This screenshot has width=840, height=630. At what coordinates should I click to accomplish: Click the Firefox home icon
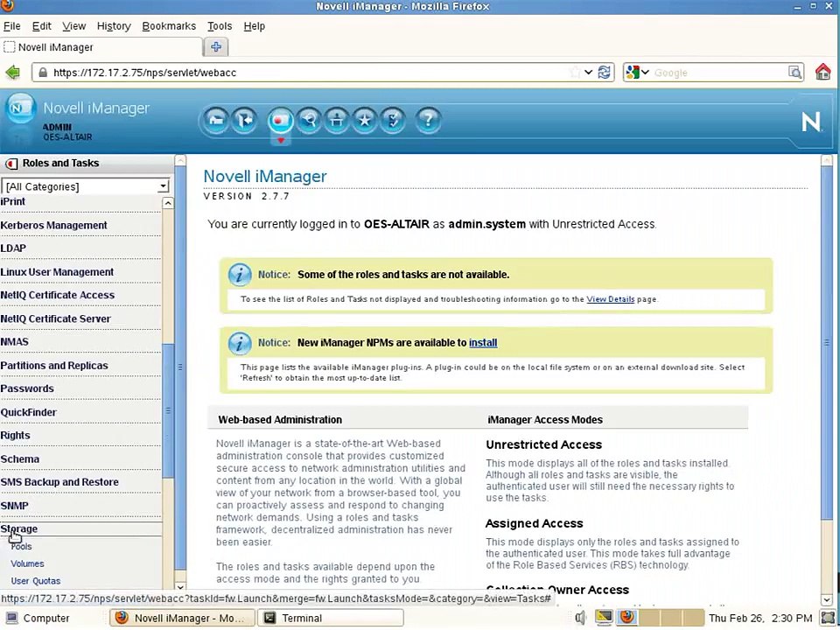822,72
